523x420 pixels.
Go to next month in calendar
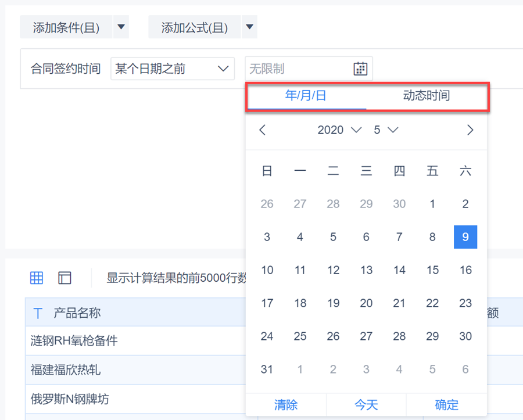470,130
